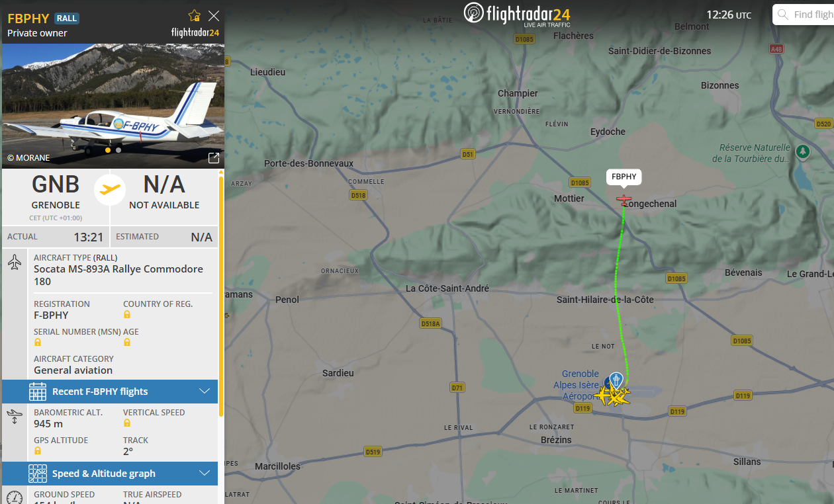Click the Find flights search field
Screen dimensions: 834x504
point(803,15)
